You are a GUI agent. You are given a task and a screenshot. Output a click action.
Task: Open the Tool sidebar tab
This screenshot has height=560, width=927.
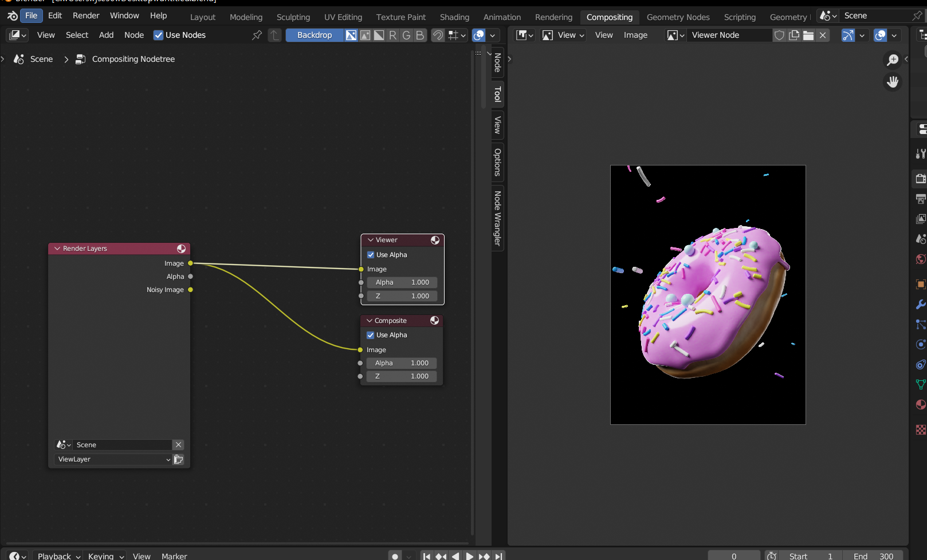[x=497, y=94]
